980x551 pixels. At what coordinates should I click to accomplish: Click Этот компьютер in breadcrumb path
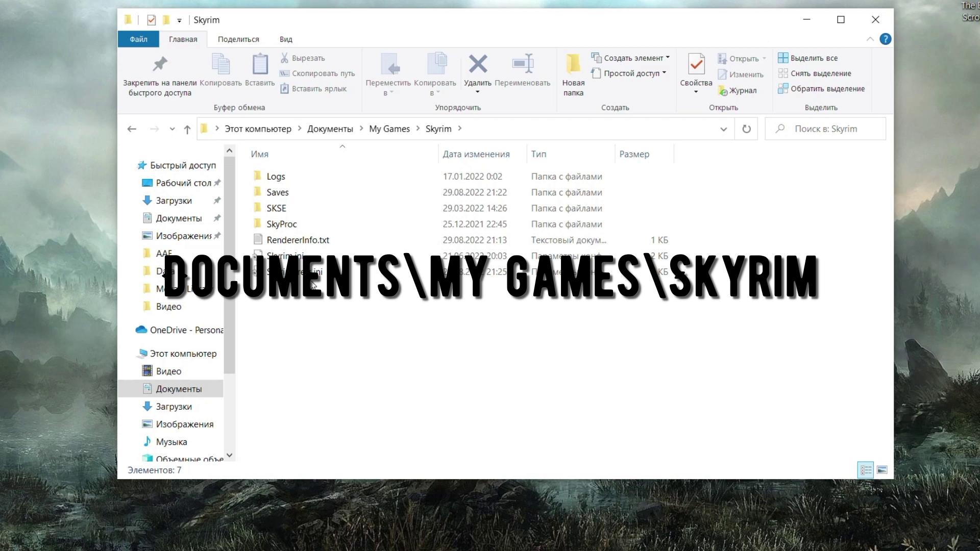[258, 129]
